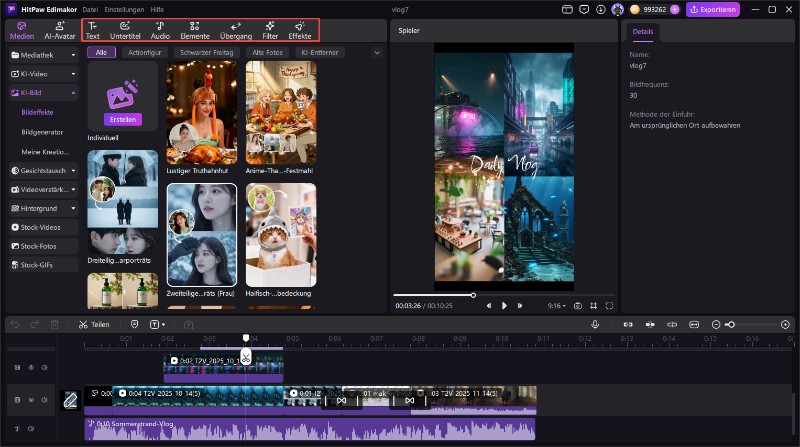Open the Untertitel subtitle tool
Viewport: 800px width, 447px height.
pos(125,30)
